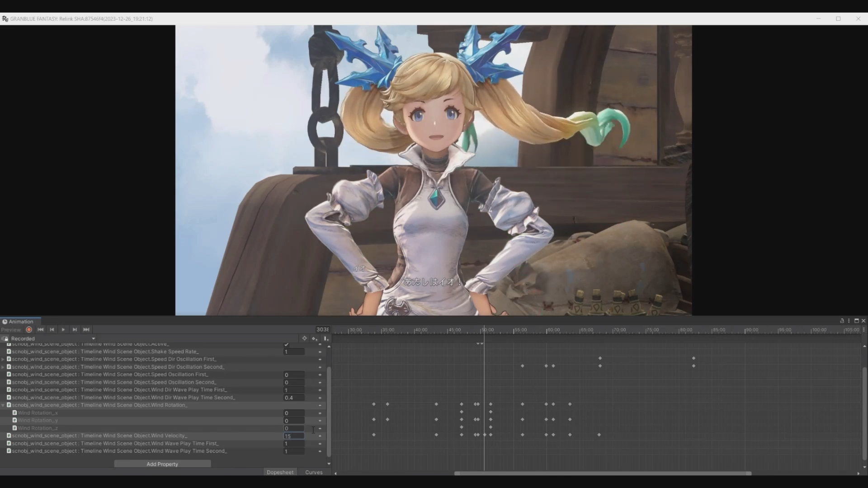Screen dimensions: 868x488
Task: Select the Wind Velocity_ property row
Action: (x=162, y=436)
